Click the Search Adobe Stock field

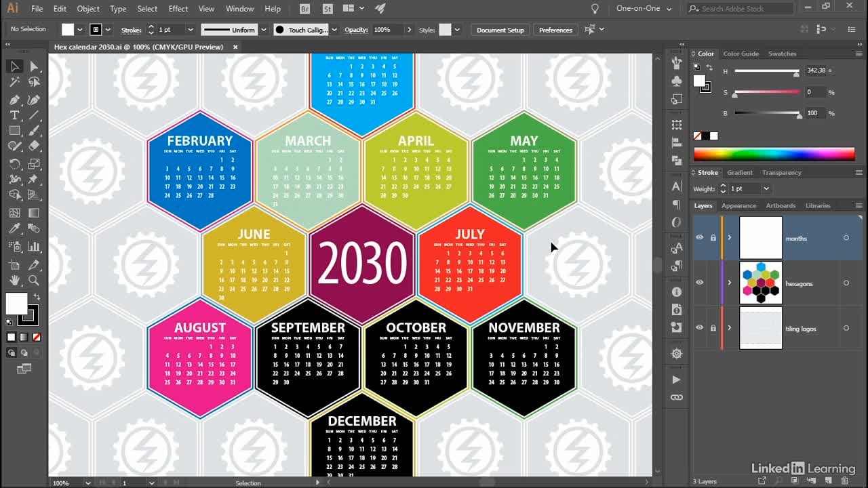[x=740, y=9]
